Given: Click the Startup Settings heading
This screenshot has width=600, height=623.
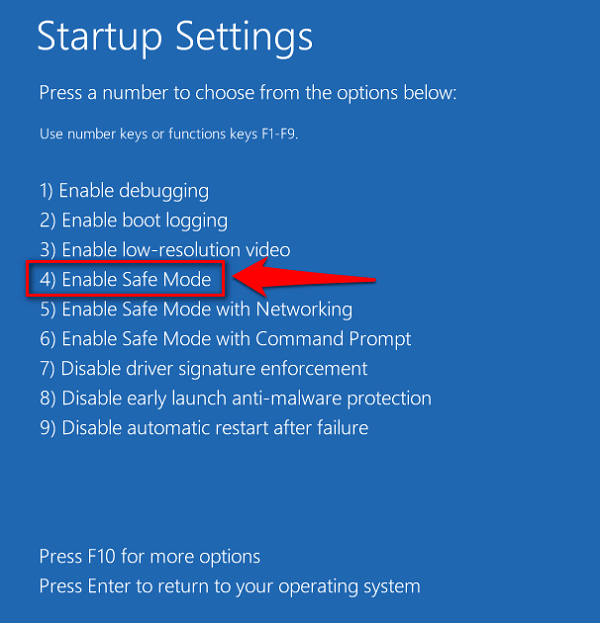Looking at the screenshot, I should [x=175, y=37].
